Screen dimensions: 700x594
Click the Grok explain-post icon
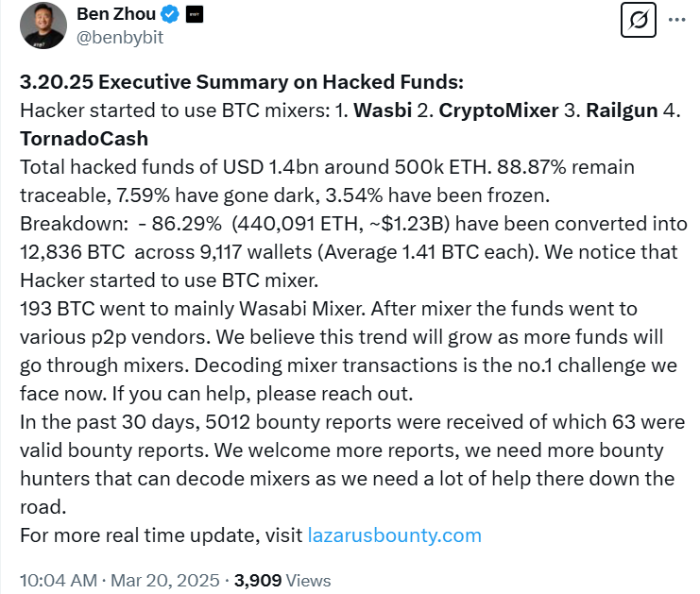pyautogui.click(x=639, y=20)
